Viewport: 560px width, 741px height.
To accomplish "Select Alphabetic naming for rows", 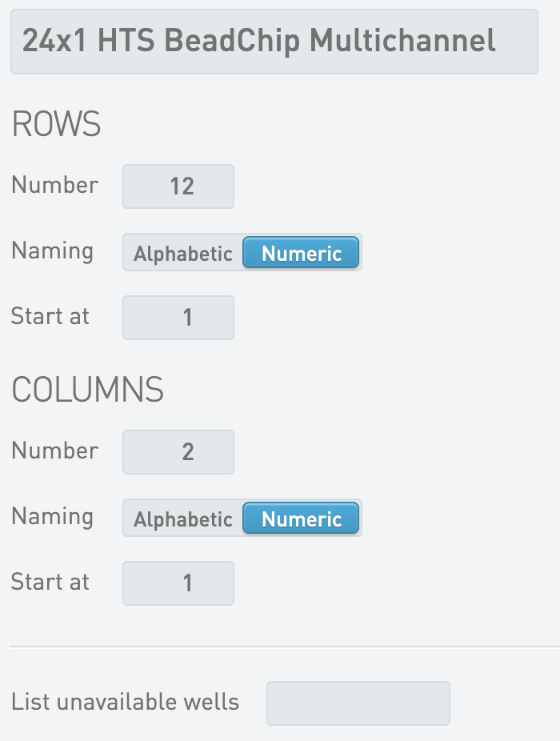I will tap(183, 254).
